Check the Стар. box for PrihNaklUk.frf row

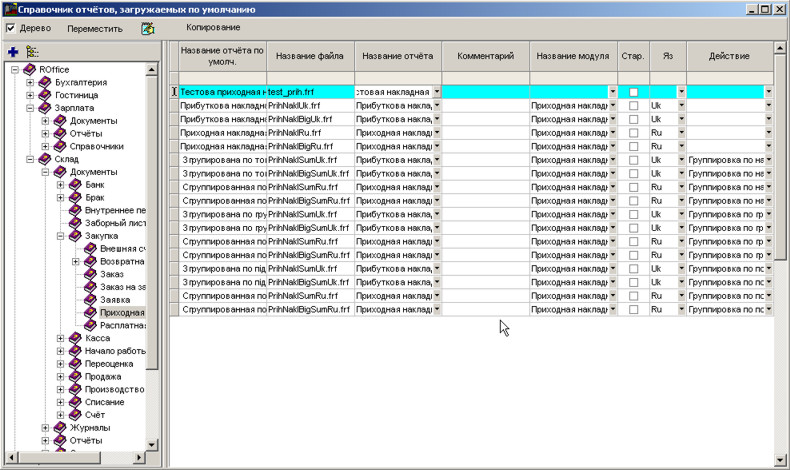click(x=633, y=105)
